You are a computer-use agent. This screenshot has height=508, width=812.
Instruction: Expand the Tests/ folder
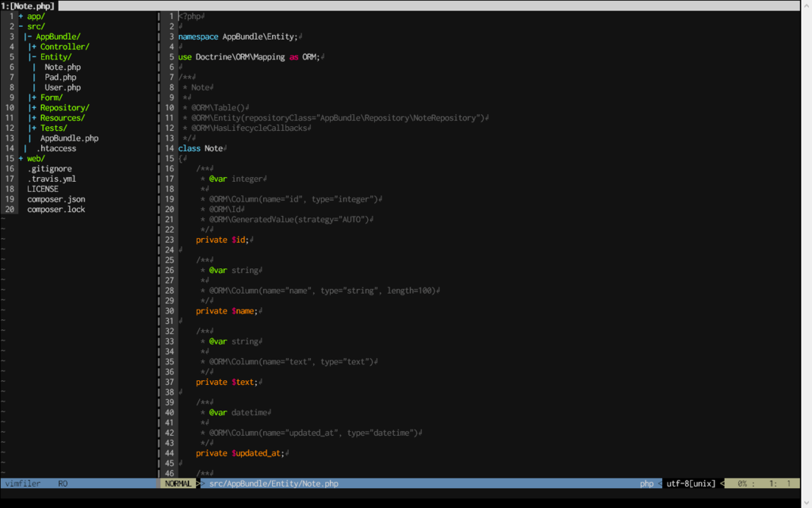tap(49, 128)
